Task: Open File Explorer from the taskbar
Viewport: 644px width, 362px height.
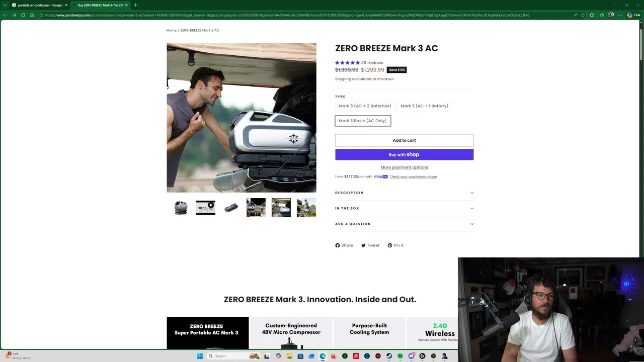Action: click(289, 356)
